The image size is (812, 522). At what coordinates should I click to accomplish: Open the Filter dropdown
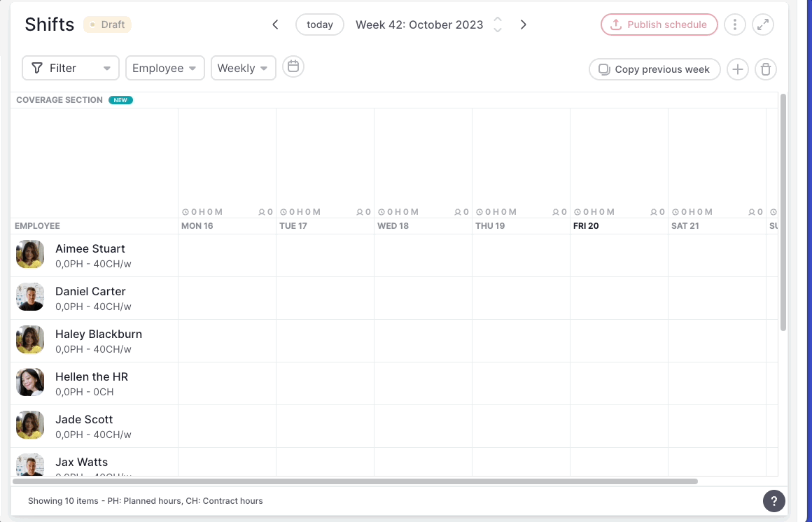tap(71, 68)
